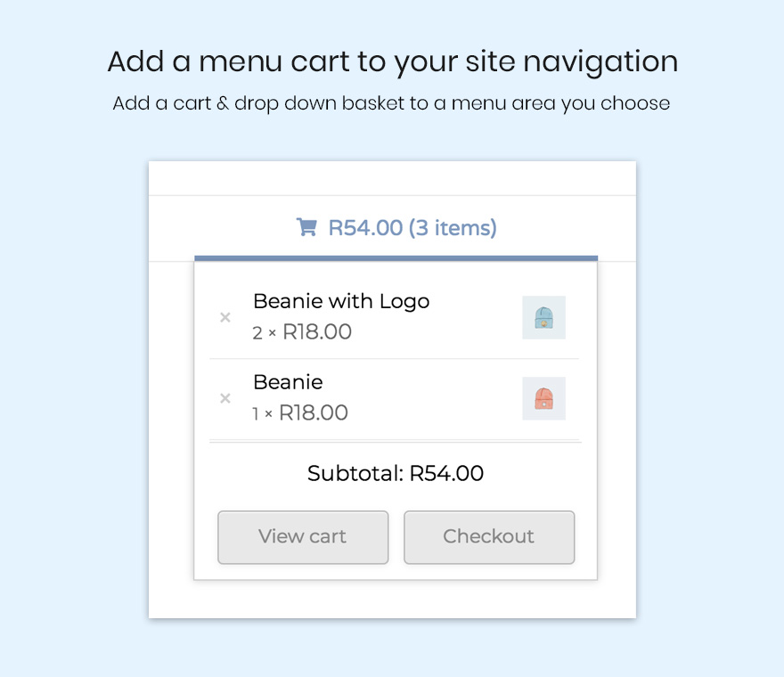Open the blue Beanie with Logo thumbnail

point(543,317)
